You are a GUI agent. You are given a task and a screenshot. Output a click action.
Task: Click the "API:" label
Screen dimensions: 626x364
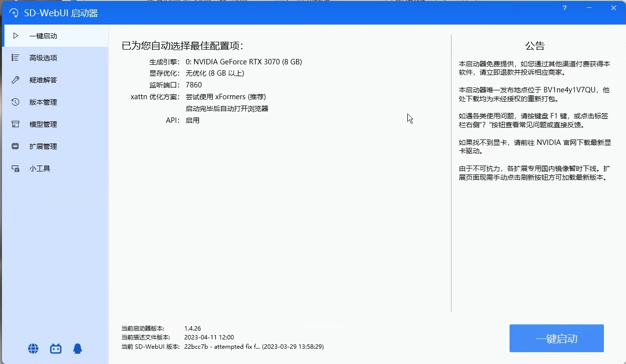172,120
